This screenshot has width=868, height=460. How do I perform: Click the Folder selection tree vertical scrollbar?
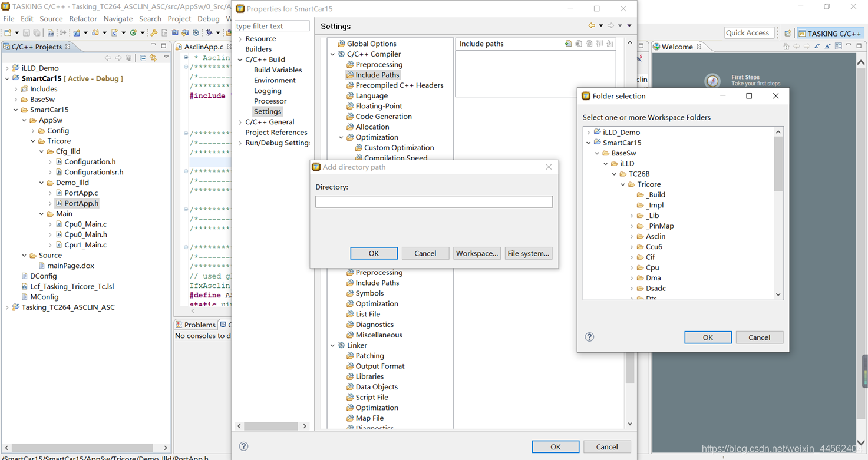(x=778, y=213)
